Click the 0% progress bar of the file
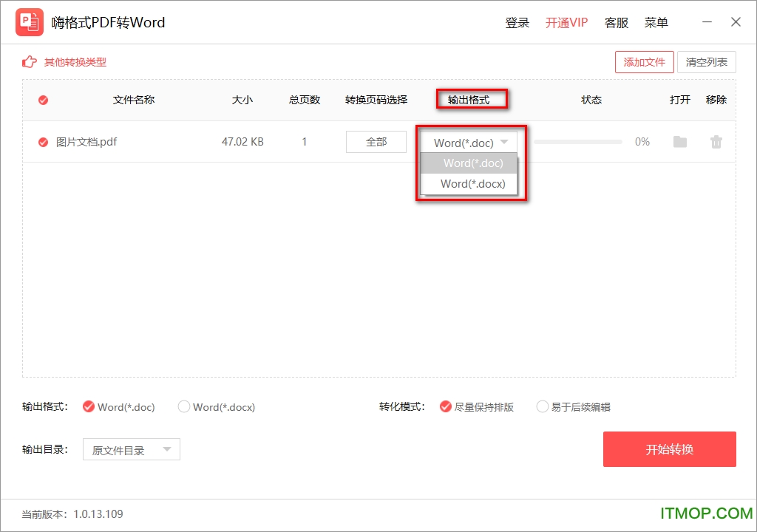The width and height of the screenshot is (757, 532). (x=577, y=142)
